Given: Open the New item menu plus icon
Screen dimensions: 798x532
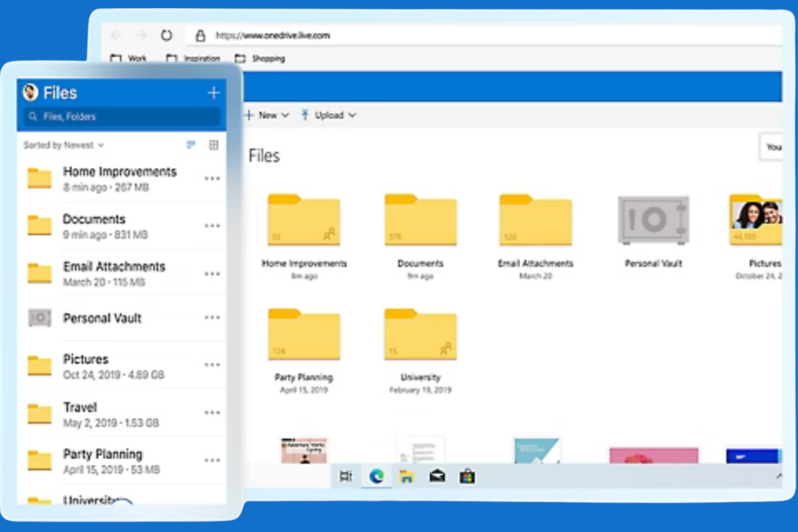Looking at the screenshot, I should pyautogui.click(x=249, y=115).
